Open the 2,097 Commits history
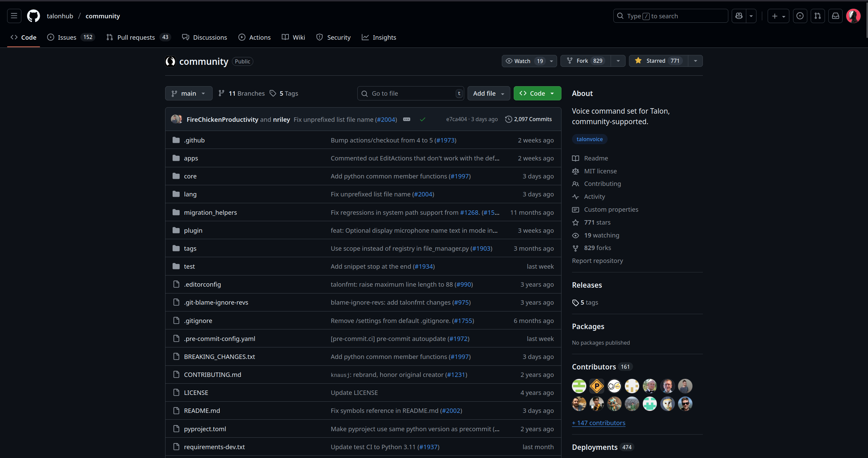 pyautogui.click(x=529, y=119)
